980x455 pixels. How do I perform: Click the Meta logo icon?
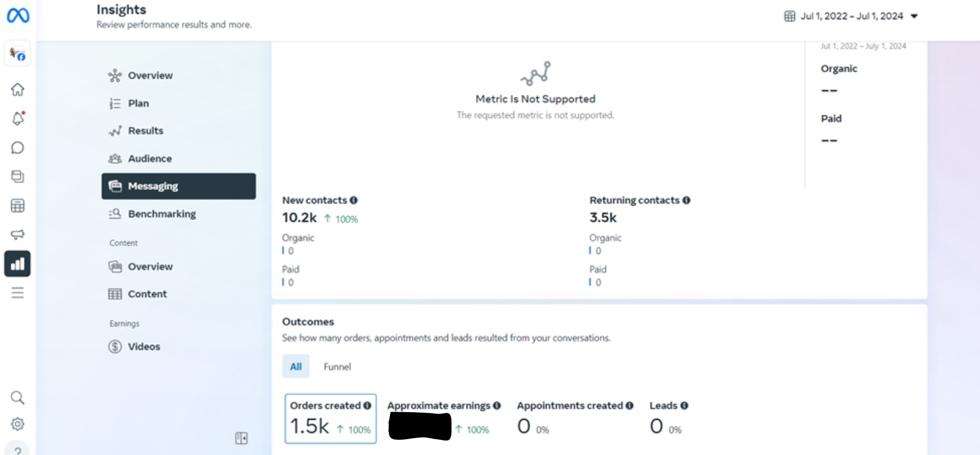click(18, 16)
